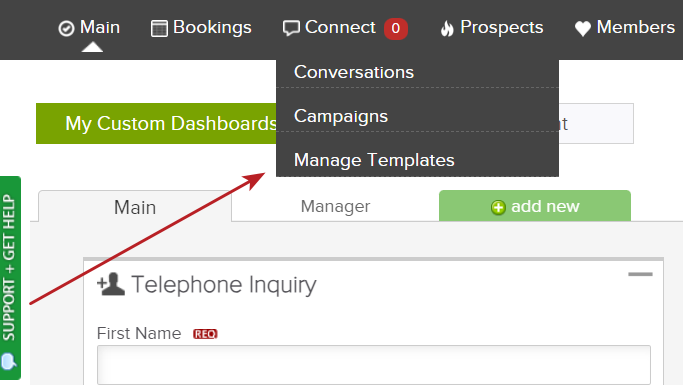Viewport: 683px width, 385px height.
Task: Click the speech bubble Connect icon
Action: click(291, 28)
